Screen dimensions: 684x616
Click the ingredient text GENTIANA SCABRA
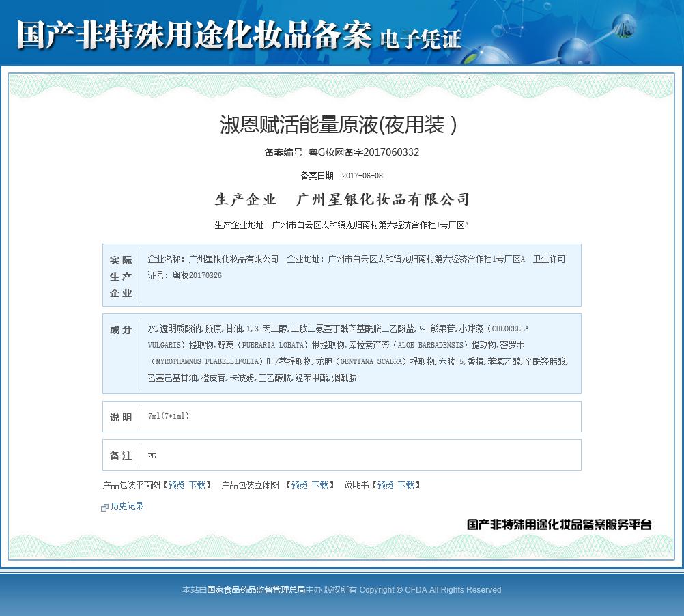click(371, 362)
